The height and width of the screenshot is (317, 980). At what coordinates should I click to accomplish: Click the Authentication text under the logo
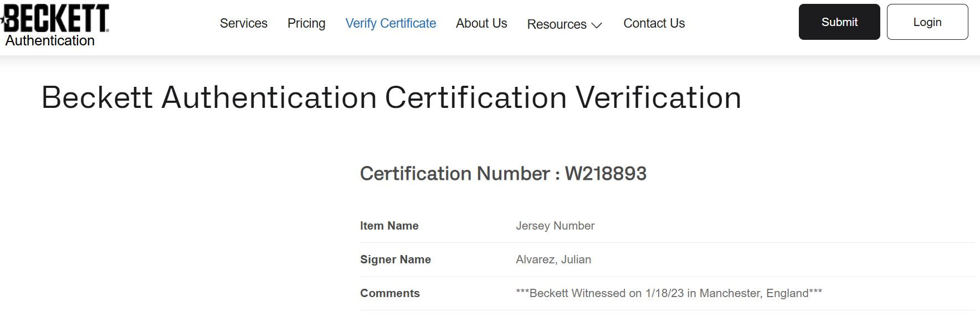pyautogui.click(x=50, y=41)
